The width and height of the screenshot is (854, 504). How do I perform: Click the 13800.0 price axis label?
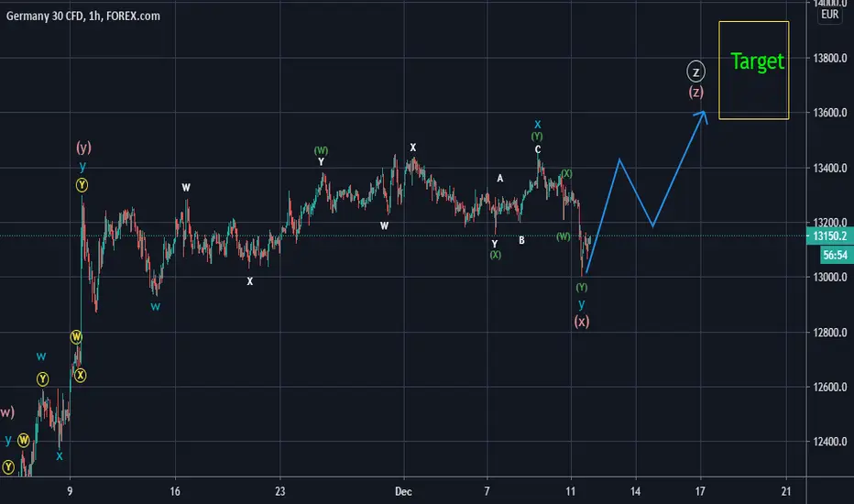tap(830, 59)
